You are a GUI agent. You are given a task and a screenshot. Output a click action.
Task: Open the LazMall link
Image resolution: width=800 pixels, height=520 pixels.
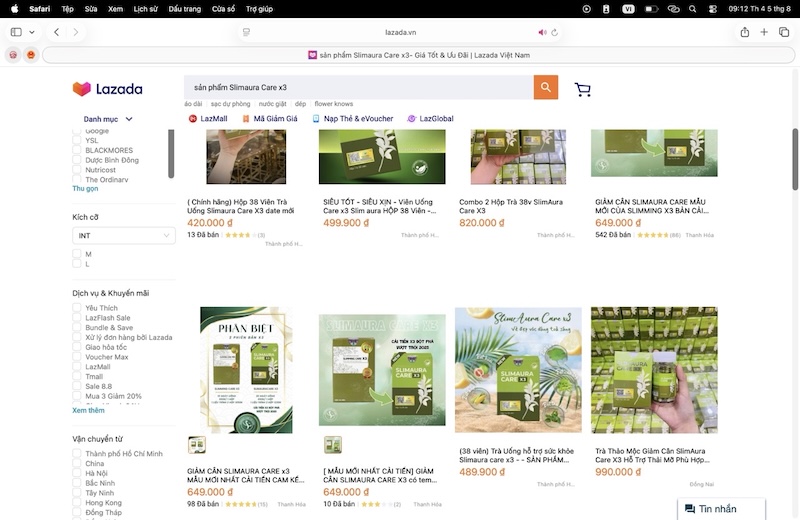(208, 118)
